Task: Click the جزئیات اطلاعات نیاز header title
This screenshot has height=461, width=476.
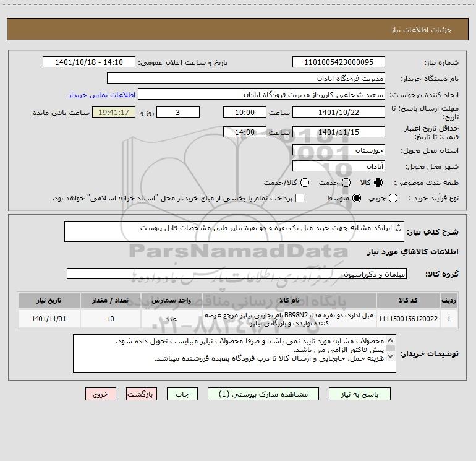Action: [422, 30]
